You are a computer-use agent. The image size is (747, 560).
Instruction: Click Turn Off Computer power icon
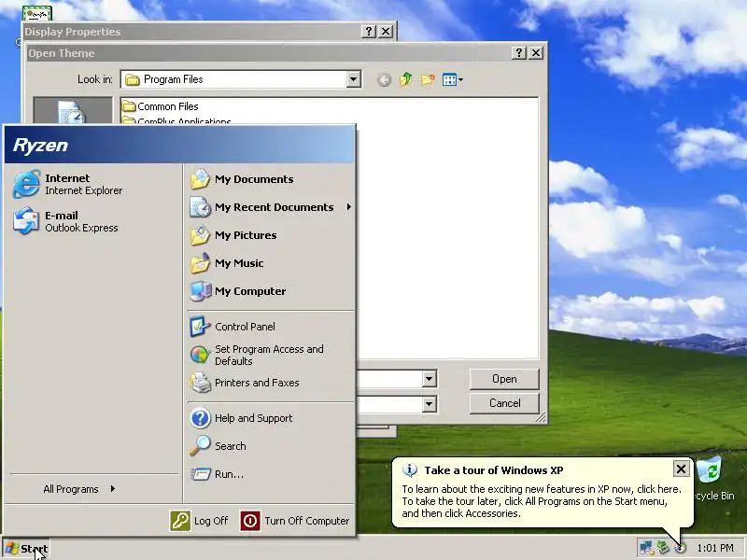point(250,521)
